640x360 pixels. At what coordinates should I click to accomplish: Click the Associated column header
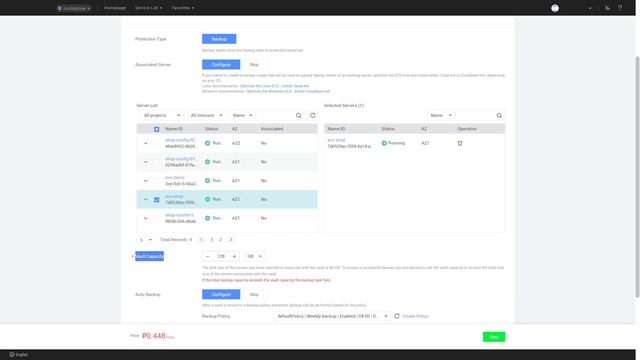pyautogui.click(x=272, y=129)
